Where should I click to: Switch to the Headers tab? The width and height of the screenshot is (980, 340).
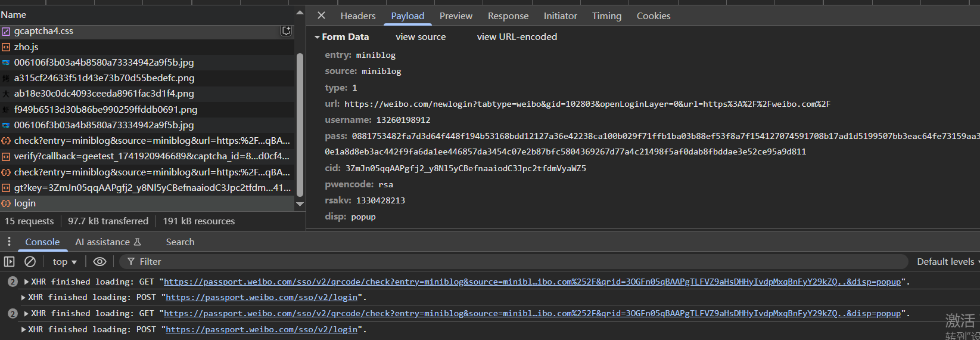point(358,16)
